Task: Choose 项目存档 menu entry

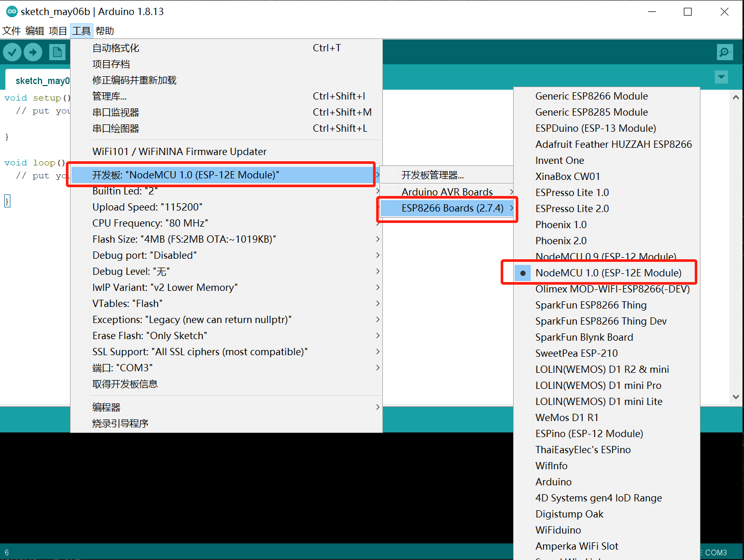Action: (226, 64)
